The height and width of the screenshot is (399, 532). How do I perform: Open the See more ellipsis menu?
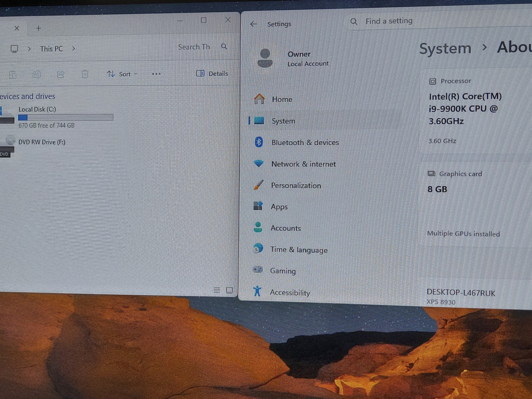coord(156,74)
